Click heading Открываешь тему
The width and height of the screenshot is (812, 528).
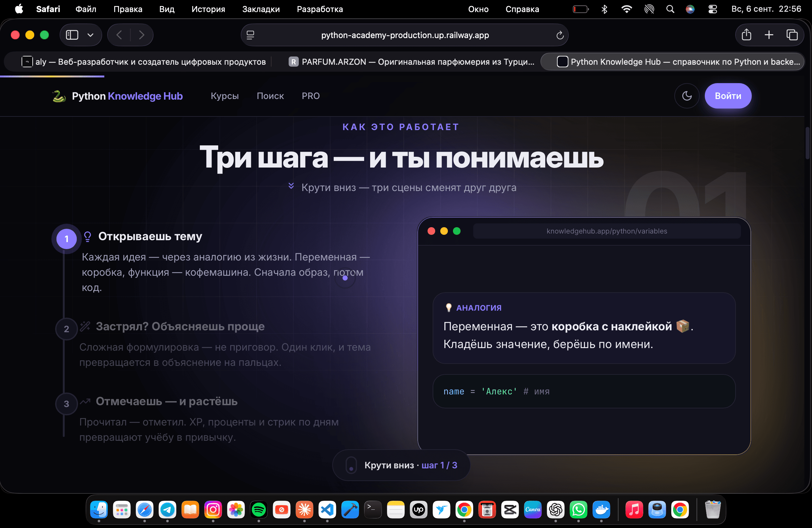pyautogui.click(x=150, y=236)
